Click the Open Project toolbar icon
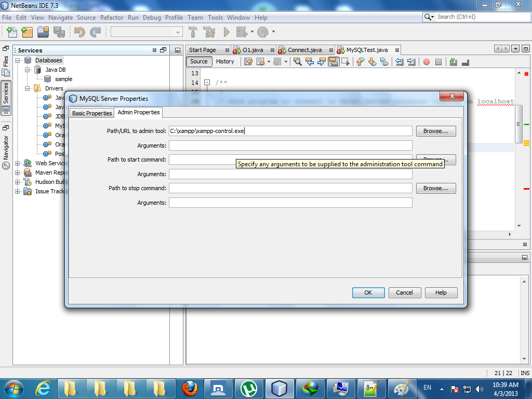Screen dimensions: 532x399 pos(43,32)
